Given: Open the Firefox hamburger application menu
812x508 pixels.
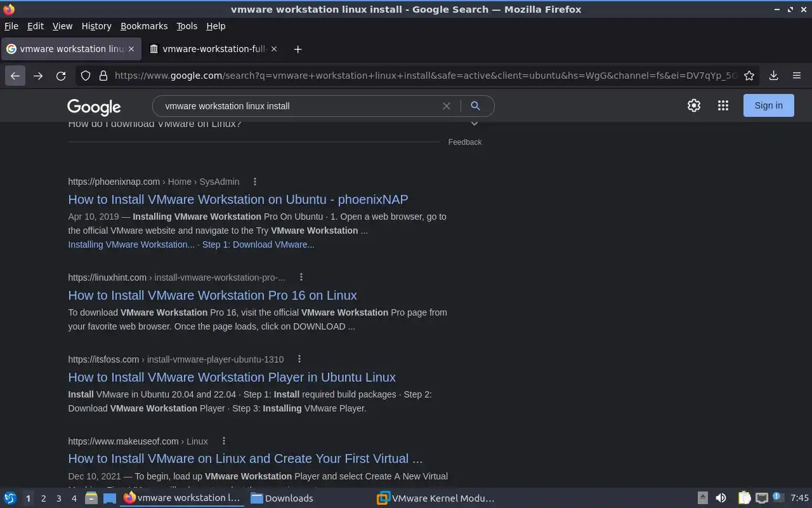Looking at the screenshot, I should pos(797,76).
